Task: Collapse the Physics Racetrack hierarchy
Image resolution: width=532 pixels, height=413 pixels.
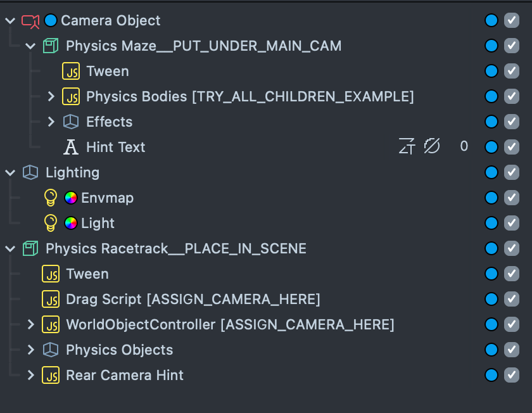Action: click(10, 248)
